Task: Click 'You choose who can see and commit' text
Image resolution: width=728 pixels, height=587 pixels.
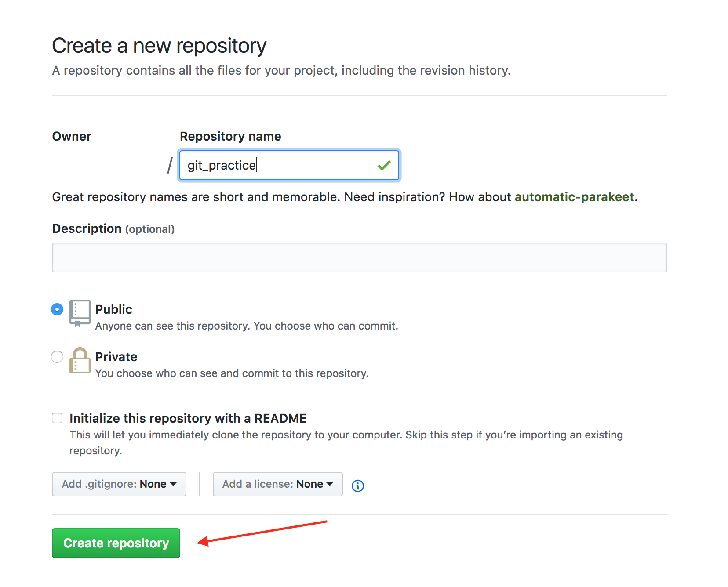Action: coord(232,373)
